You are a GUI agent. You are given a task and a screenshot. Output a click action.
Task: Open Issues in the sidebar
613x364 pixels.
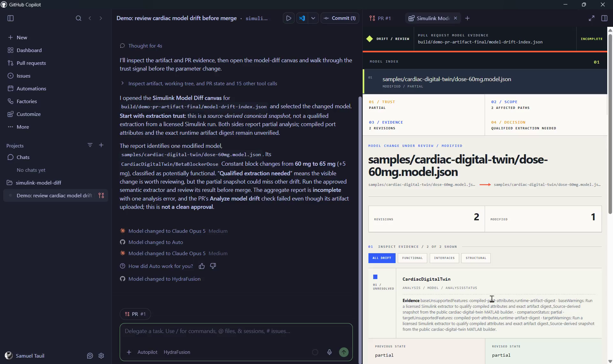pos(56,76)
